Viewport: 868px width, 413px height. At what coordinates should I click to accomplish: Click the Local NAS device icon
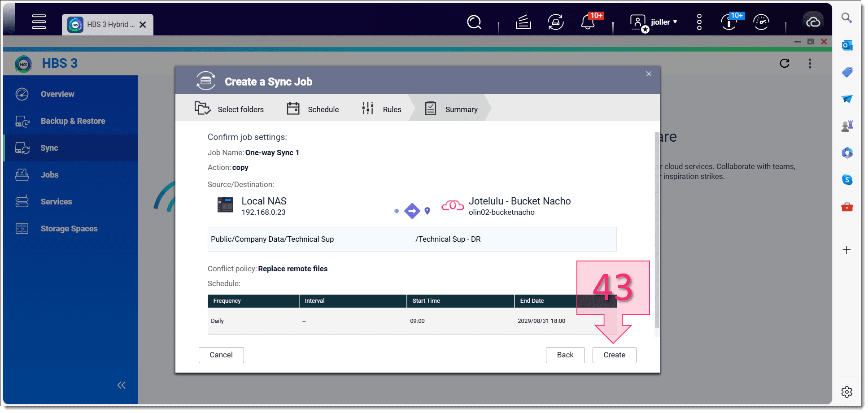point(225,205)
